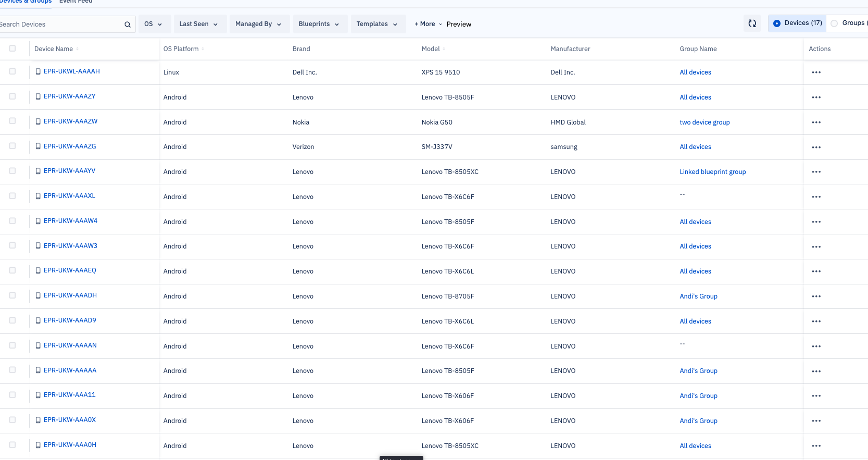868x460 pixels.
Task: Open Andi's Group link for EPR-UKW-AAADH
Action: tap(698, 296)
